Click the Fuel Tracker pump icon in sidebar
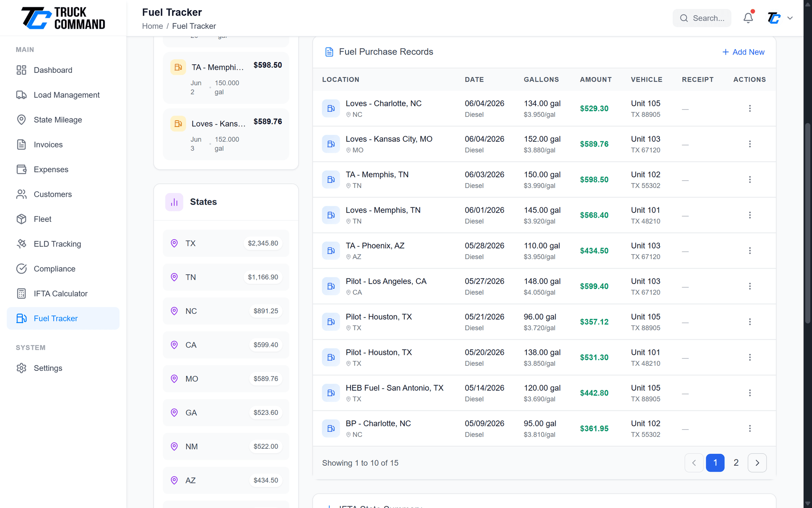This screenshot has width=812, height=508. tap(22, 318)
